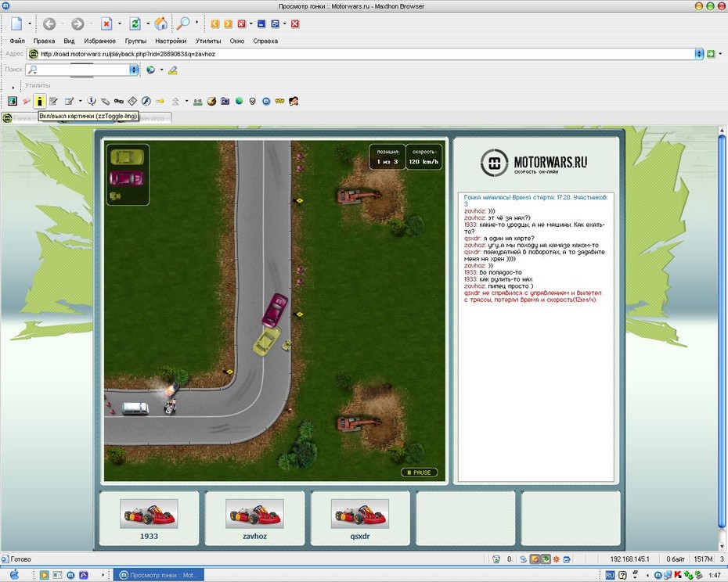
Task: Click the camera screenshot utility icon
Action: (225, 101)
